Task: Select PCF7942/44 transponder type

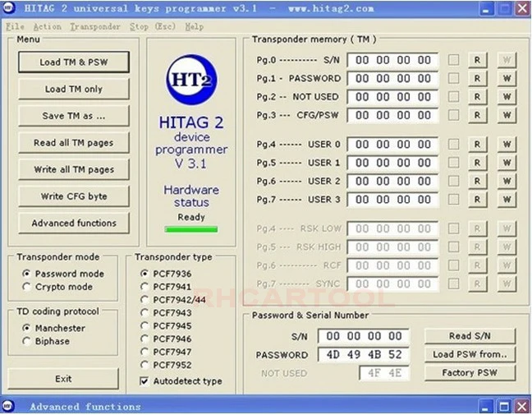Action: pos(144,299)
